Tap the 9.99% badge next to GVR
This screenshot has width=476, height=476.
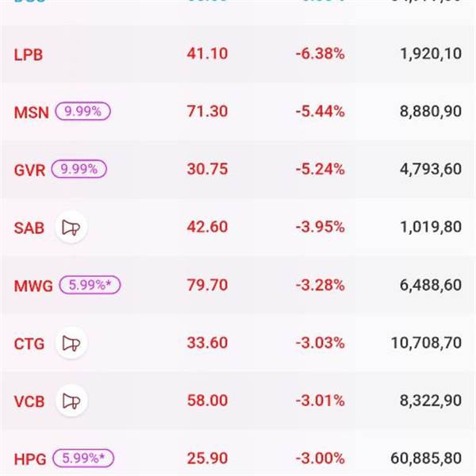tap(79, 169)
